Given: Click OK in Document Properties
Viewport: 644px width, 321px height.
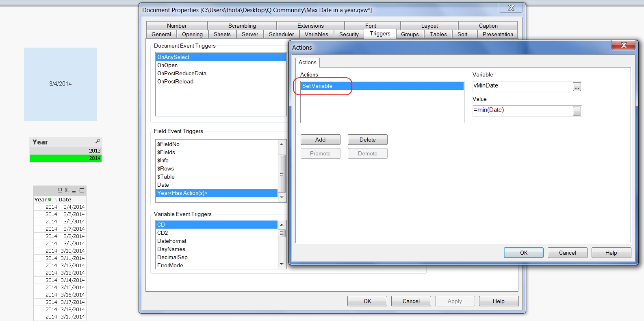Looking at the screenshot, I should point(367,301).
